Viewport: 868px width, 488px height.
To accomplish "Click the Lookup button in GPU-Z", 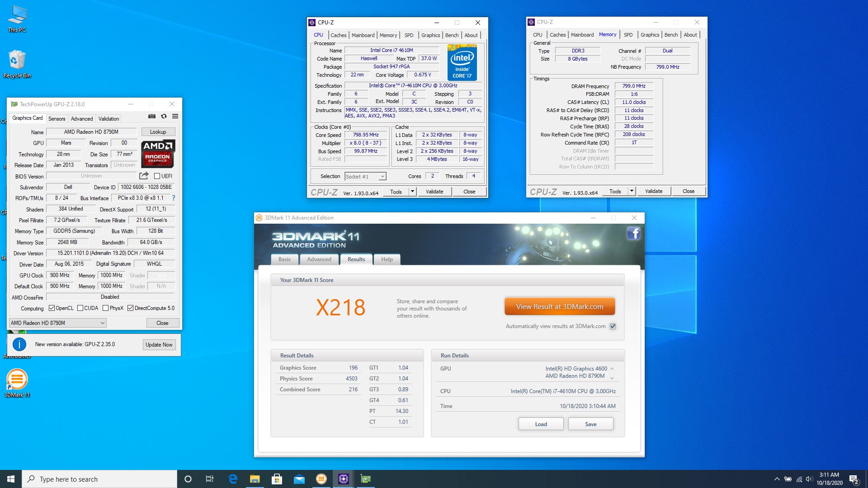I will [158, 132].
